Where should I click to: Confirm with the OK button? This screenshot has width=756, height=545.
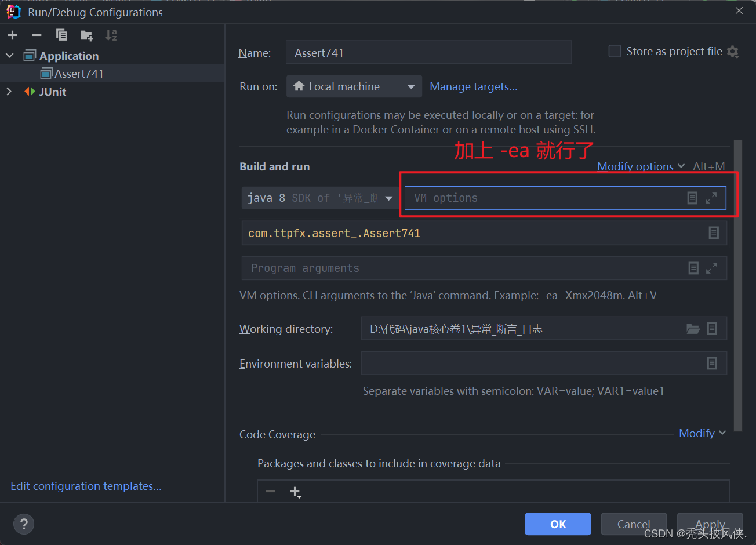[558, 524]
